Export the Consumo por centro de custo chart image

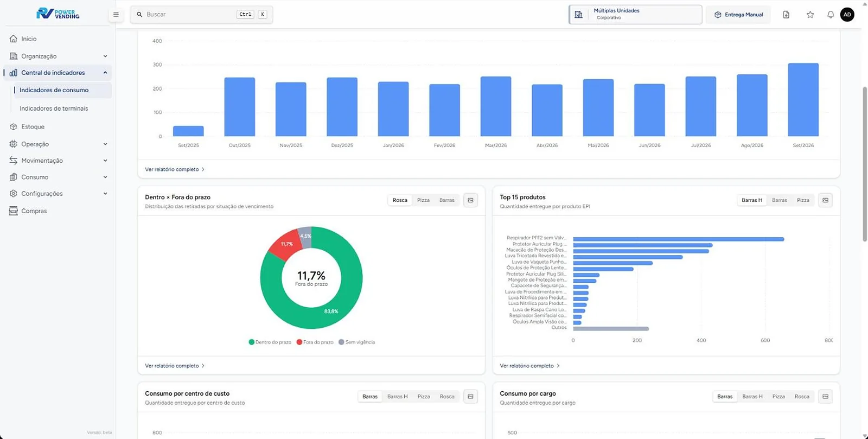click(x=470, y=397)
